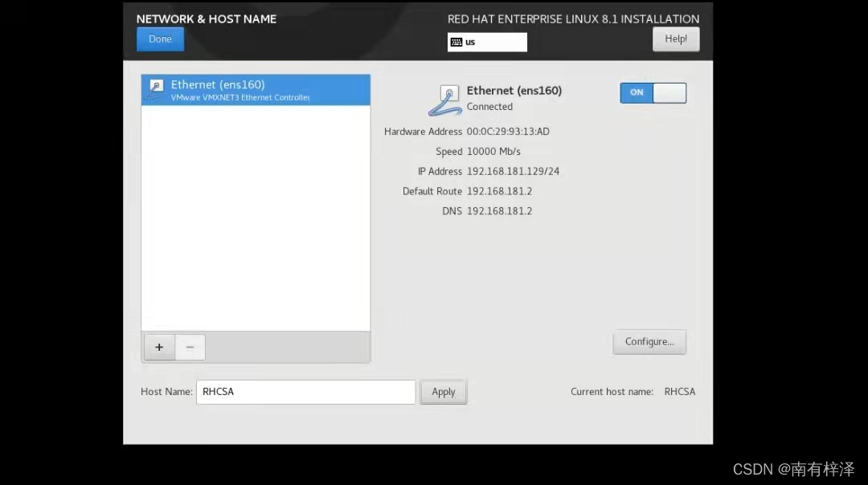The height and width of the screenshot is (485, 868).
Task: Click the Red Hat Enterprise Linux 8.1 Installation heading
Action: [574, 18]
